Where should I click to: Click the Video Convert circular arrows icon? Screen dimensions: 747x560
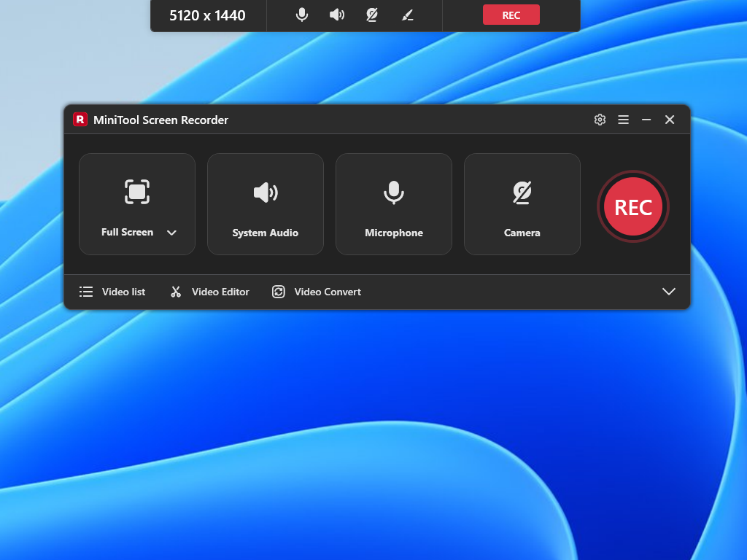click(279, 292)
